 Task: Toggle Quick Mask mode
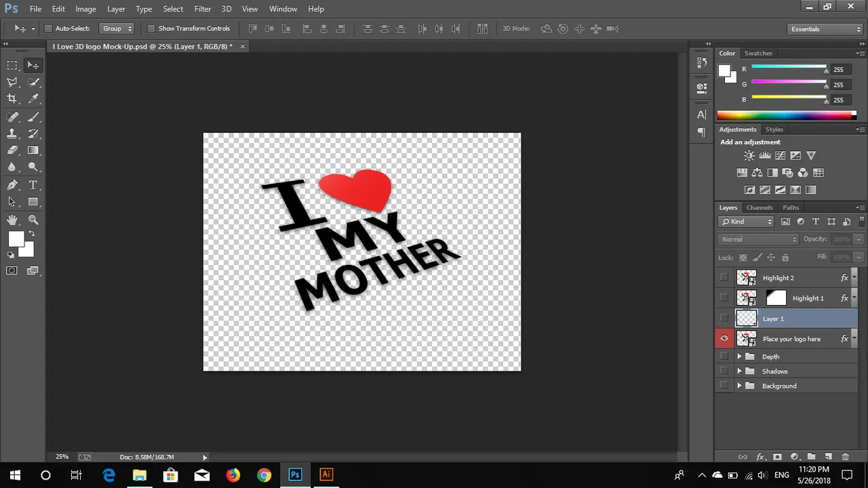point(12,270)
